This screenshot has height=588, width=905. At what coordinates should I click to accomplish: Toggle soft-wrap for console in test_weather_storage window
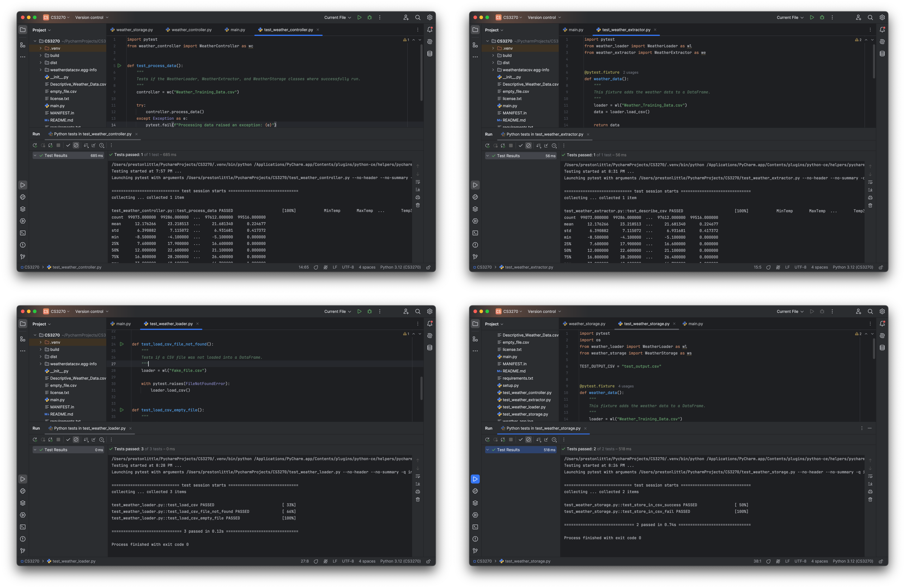click(x=870, y=476)
